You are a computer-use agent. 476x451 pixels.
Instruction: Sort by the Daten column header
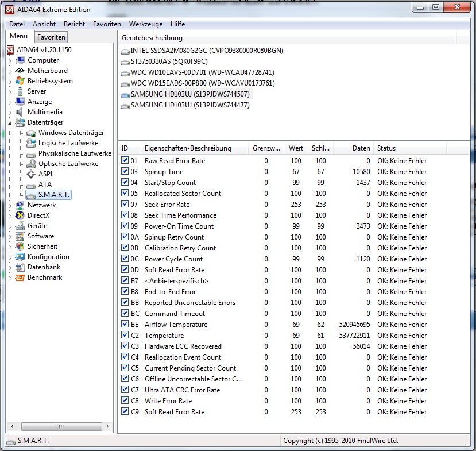point(353,148)
